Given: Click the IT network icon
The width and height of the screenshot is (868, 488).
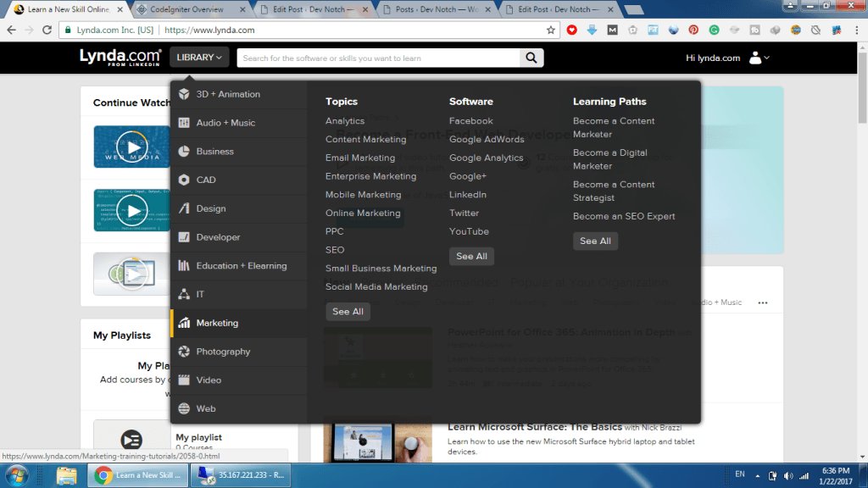Looking at the screenshot, I should (x=184, y=294).
